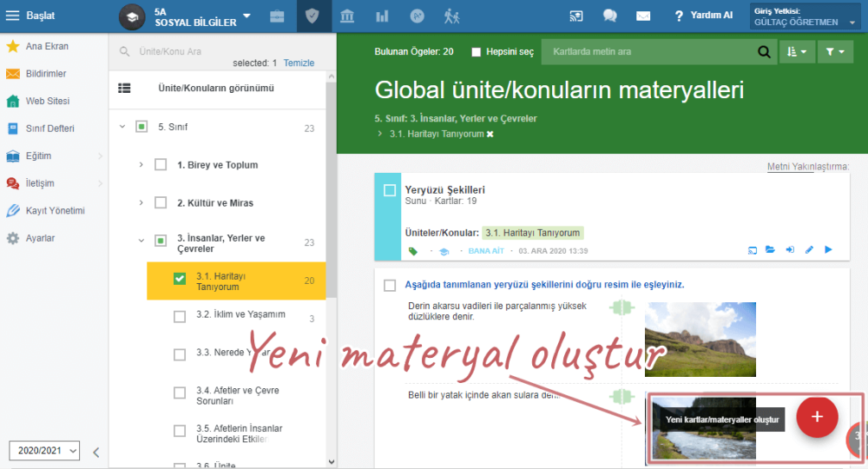Click the open folder icon on Yeryüzü Şekilleri card
This screenshot has width=868, height=469.
click(x=770, y=250)
